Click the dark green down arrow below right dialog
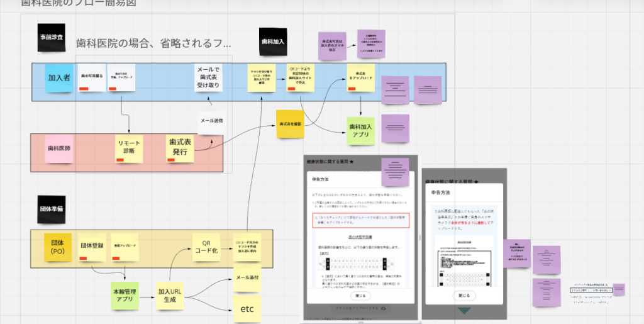This screenshot has width=644, height=324. coord(464,311)
